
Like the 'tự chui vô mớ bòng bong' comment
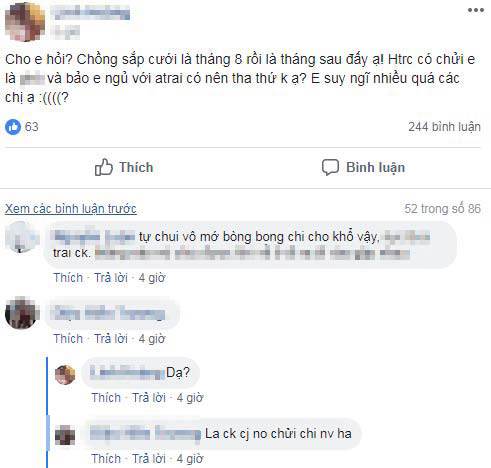tap(68, 278)
